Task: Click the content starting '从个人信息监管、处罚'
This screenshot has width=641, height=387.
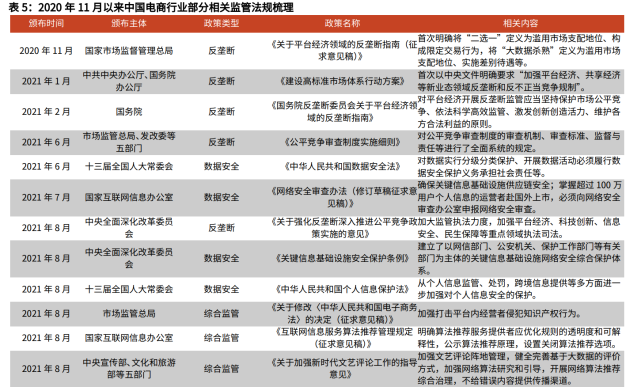Action: tap(519, 289)
